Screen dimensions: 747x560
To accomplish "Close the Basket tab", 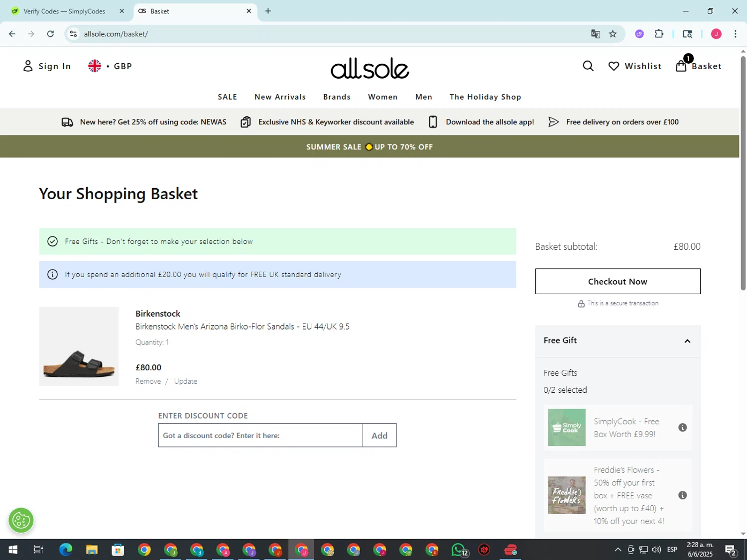I will (x=249, y=11).
